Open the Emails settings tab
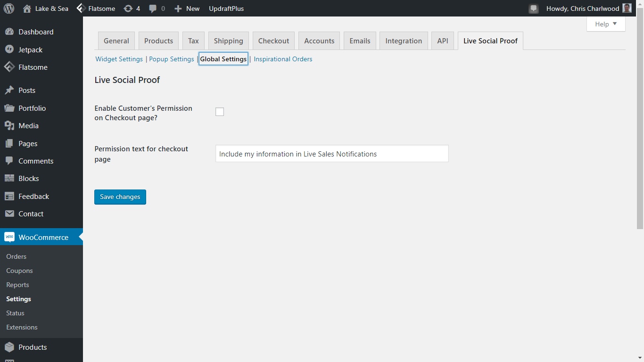The image size is (644, 362). point(360,41)
